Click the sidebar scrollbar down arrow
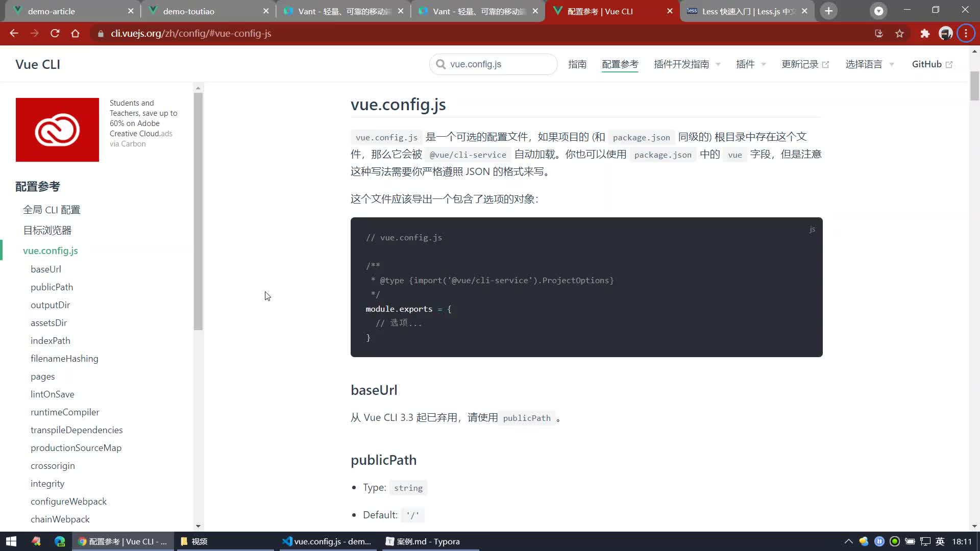 [x=198, y=526]
